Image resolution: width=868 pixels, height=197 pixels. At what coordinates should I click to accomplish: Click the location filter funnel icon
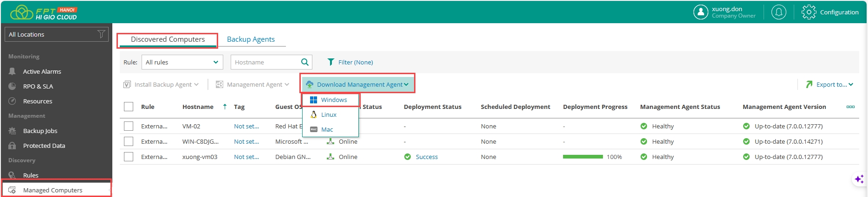101,34
